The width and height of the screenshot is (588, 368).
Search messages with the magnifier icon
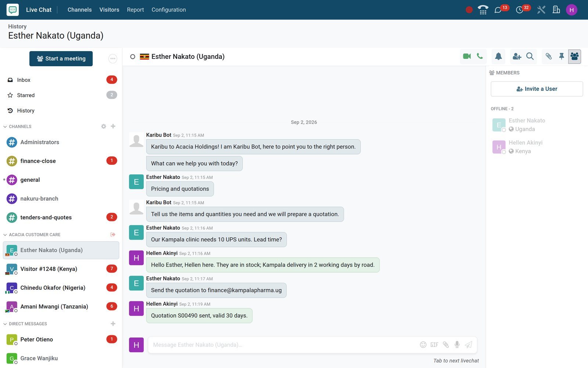tap(530, 56)
